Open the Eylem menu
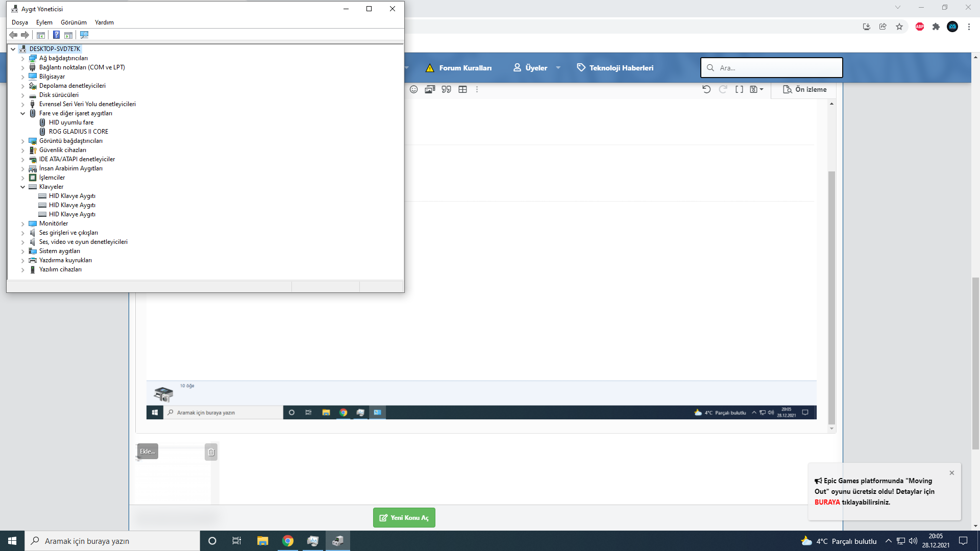Screen dimensions: 980x551 click(x=44, y=22)
